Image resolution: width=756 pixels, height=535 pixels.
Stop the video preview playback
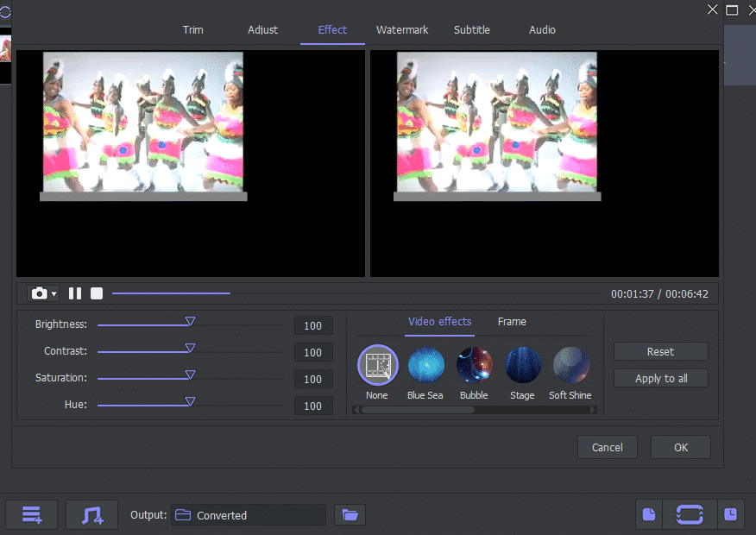tap(97, 293)
